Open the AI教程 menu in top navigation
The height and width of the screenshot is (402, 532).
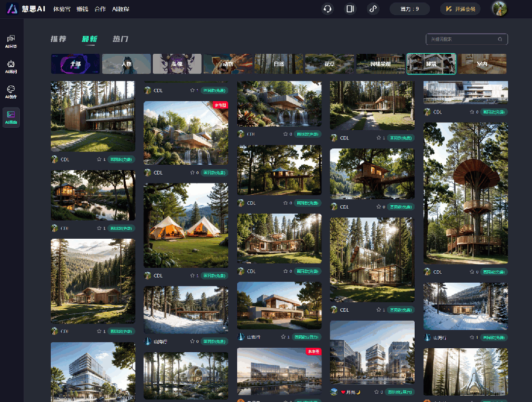coord(120,9)
